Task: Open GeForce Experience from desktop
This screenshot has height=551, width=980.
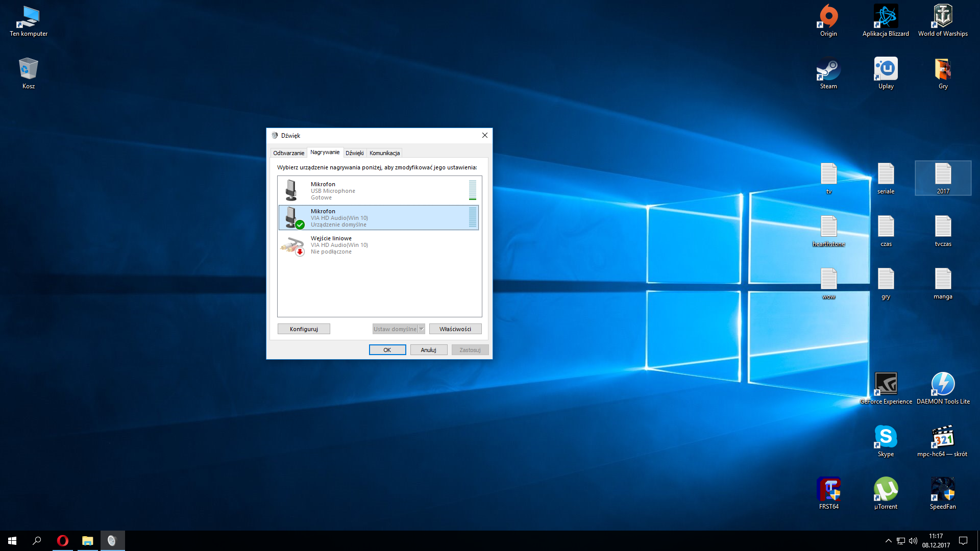Action: (885, 384)
